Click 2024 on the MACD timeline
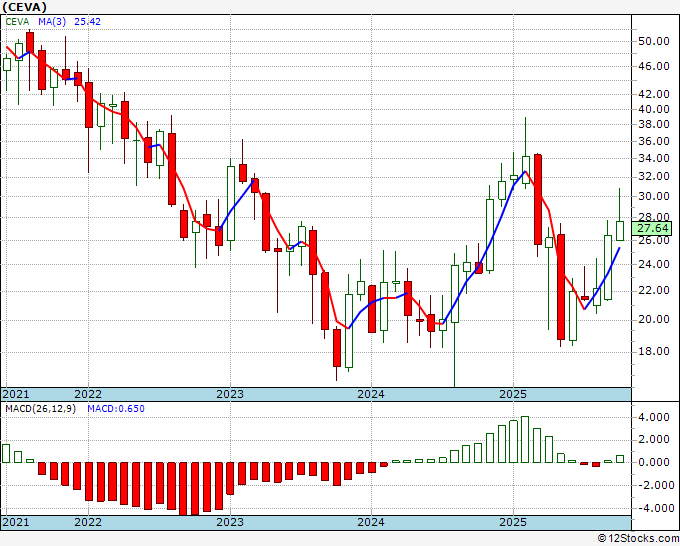The height and width of the screenshot is (546, 680). (x=371, y=522)
